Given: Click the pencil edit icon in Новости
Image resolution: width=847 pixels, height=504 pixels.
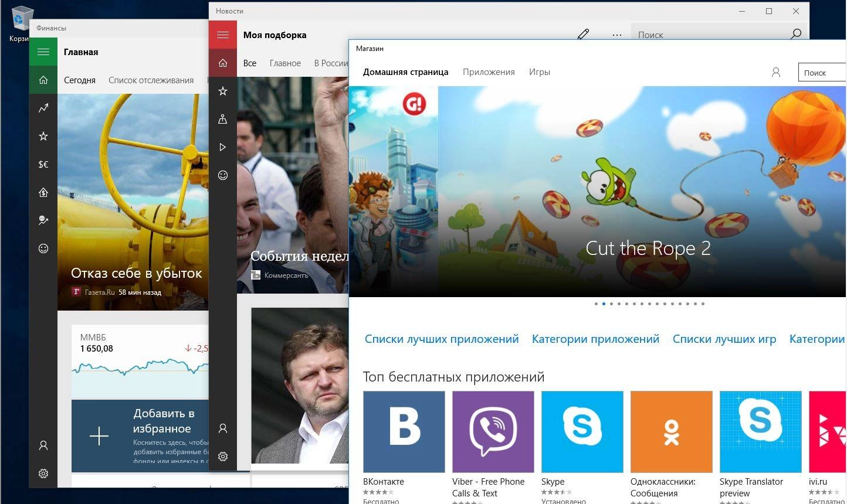Looking at the screenshot, I should point(583,34).
